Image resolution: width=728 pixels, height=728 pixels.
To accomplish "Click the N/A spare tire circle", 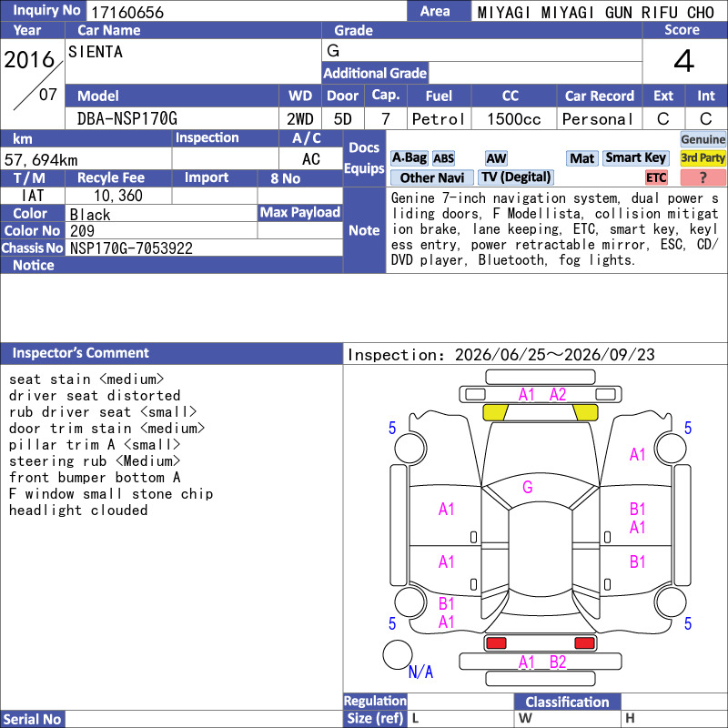I will (398, 654).
